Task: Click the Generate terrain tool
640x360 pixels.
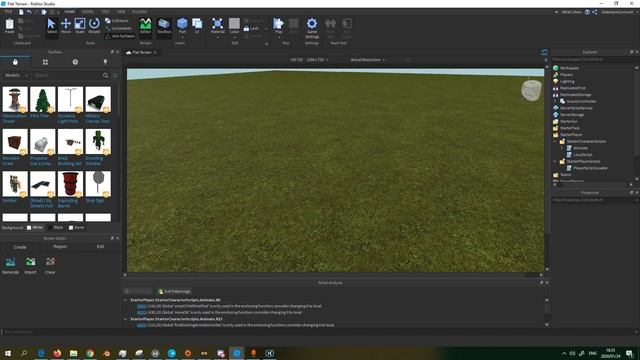Action: 11,265
